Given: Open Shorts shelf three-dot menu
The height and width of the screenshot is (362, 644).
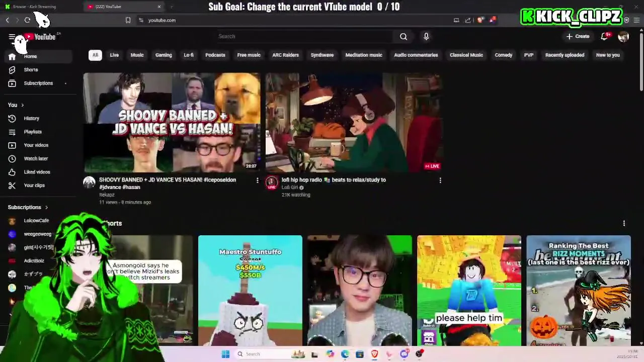Looking at the screenshot, I should [624, 223].
